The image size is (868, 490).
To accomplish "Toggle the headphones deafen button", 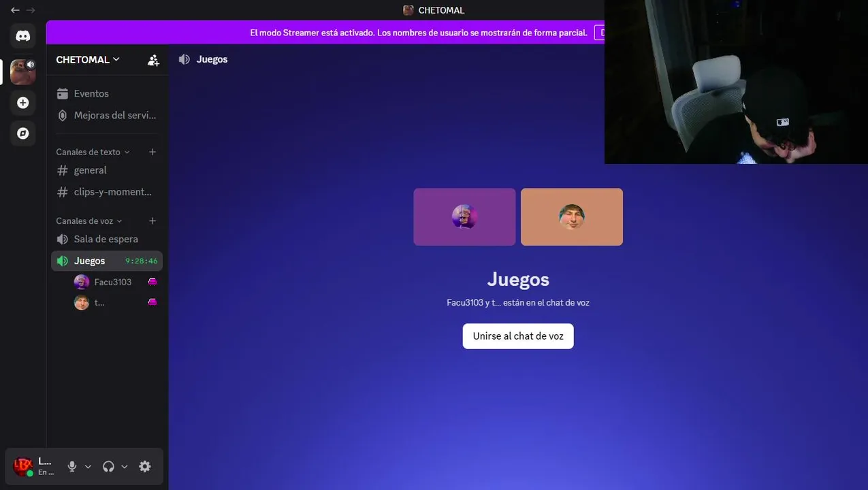I will pos(108,466).
